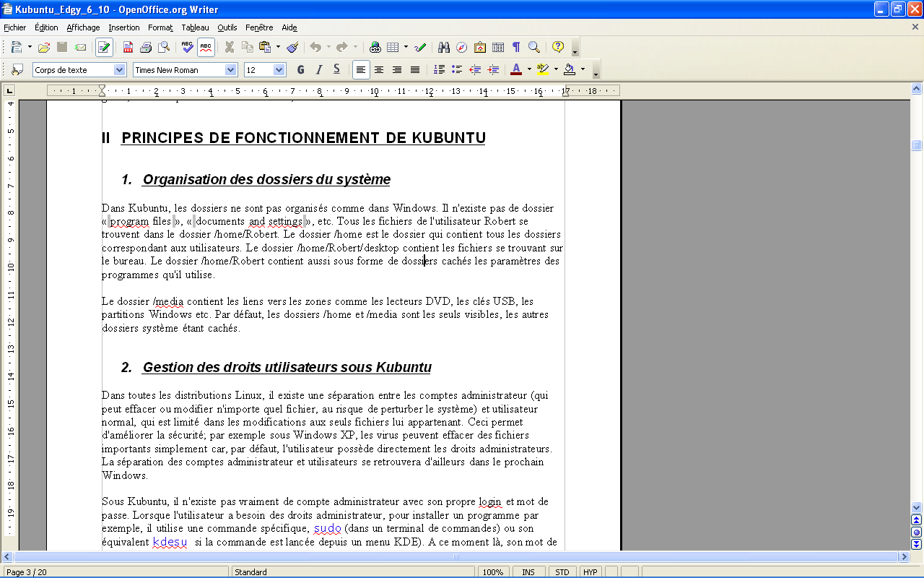The width and height of the screenshot is (924, 578).
Task: Open the Édition menu
Action: tap(46, 27)
